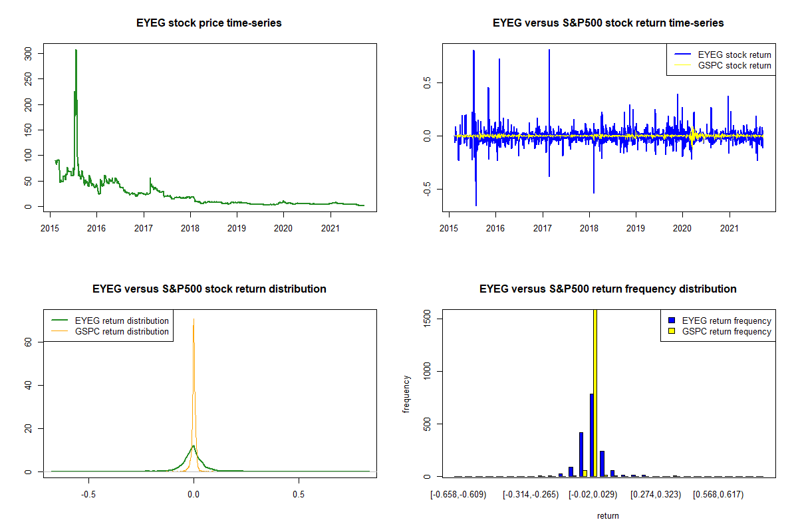Screen dimensions: 798x532
Task: Select the "EYEG versus S&P500 return frequency distribution" title
Action: 608,289
